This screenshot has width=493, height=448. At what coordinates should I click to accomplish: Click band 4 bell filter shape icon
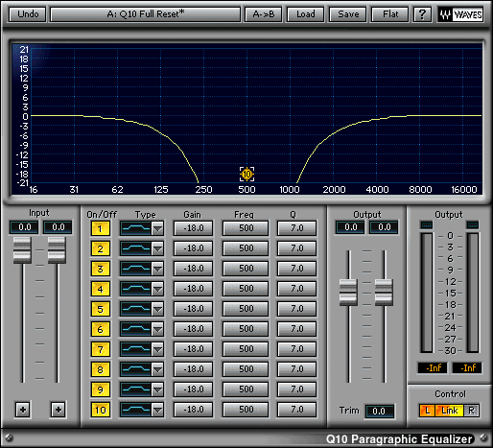(136, 289)
